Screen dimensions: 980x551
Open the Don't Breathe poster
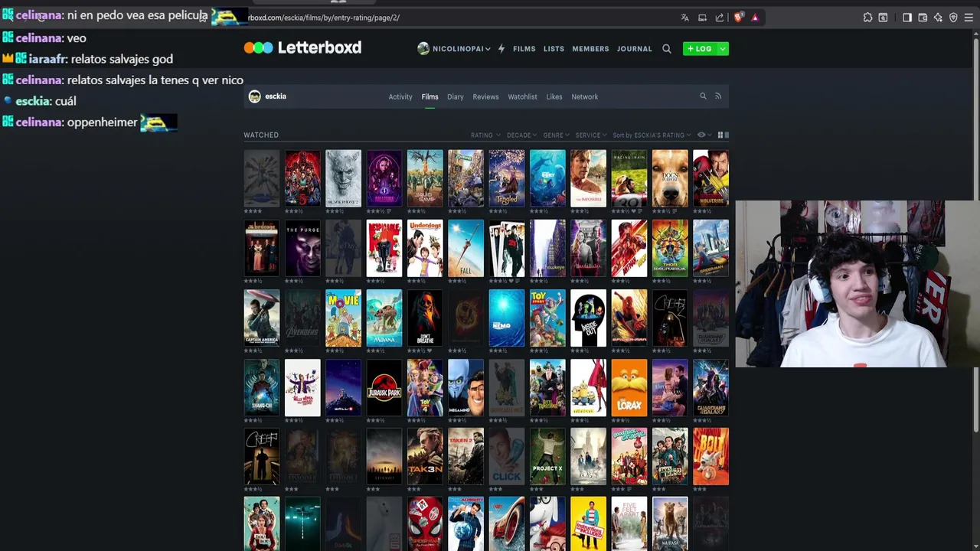click(x=425, y=318)
